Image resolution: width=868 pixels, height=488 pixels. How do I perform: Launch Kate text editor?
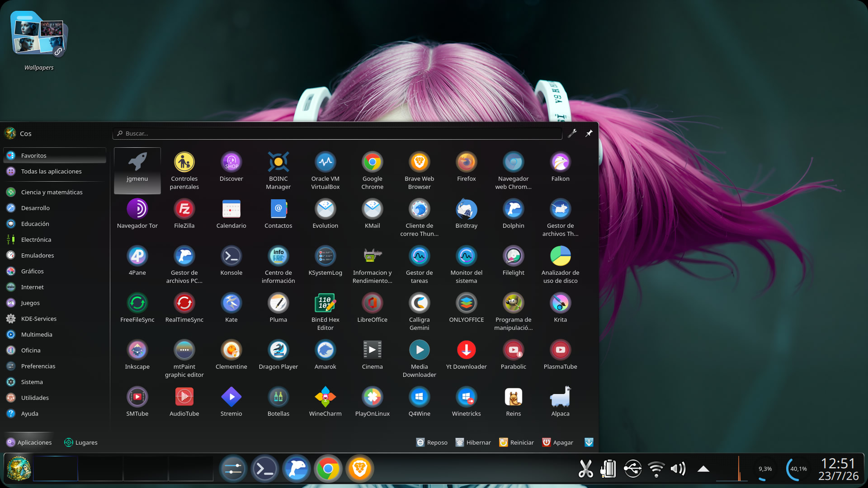tap(231, 307)
